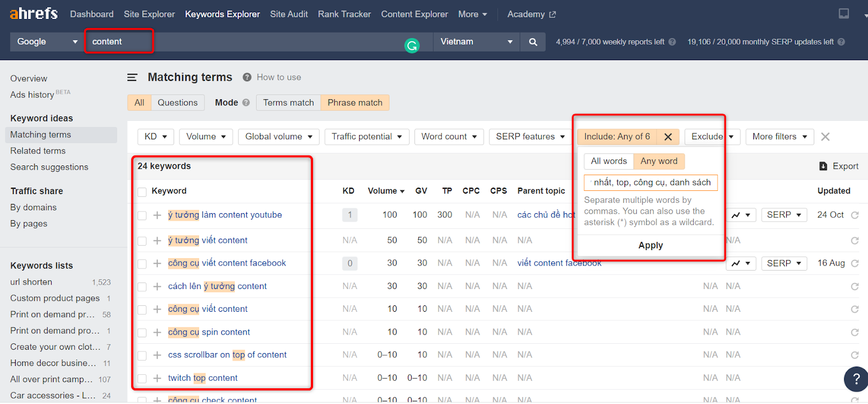Click the How to use help icon
Screen dimensions: 868x404
pos(247,77)
